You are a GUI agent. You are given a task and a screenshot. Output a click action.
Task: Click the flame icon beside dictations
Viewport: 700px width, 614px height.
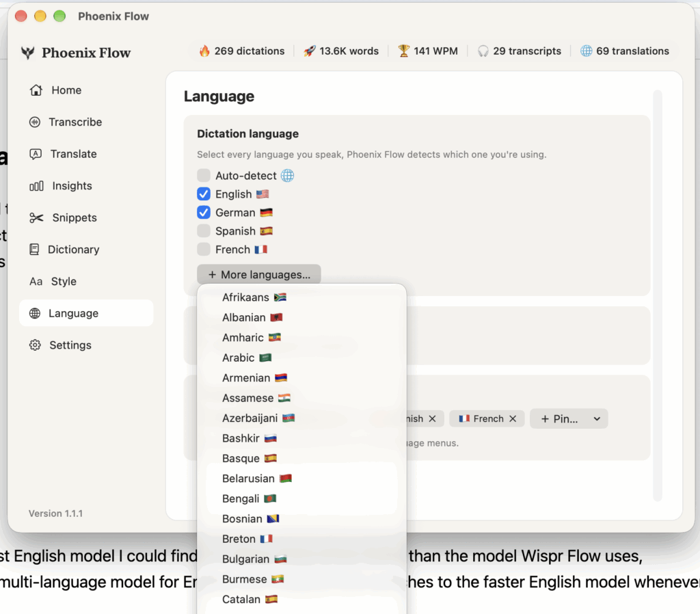pyautogui.click(x=204, y=51)
